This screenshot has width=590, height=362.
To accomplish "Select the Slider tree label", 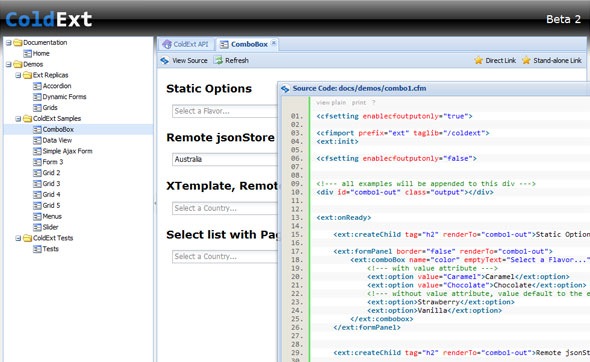I will coord(50,227).
